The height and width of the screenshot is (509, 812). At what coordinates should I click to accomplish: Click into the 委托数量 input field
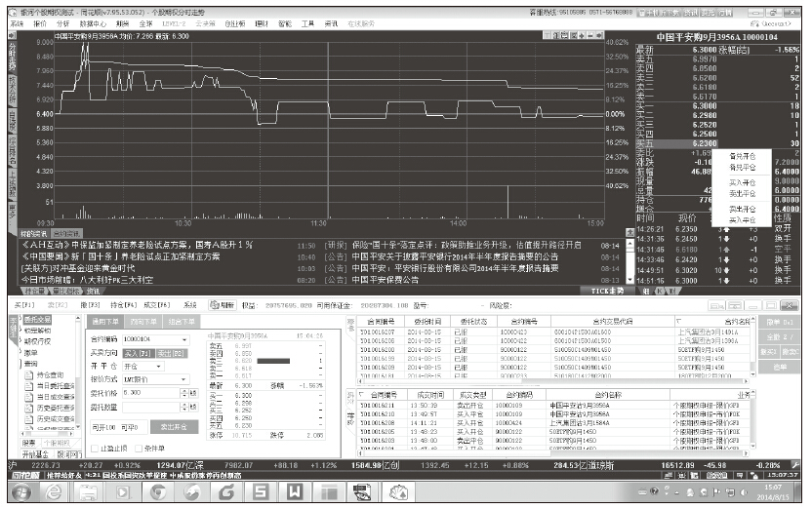click(x=146, y=407)
